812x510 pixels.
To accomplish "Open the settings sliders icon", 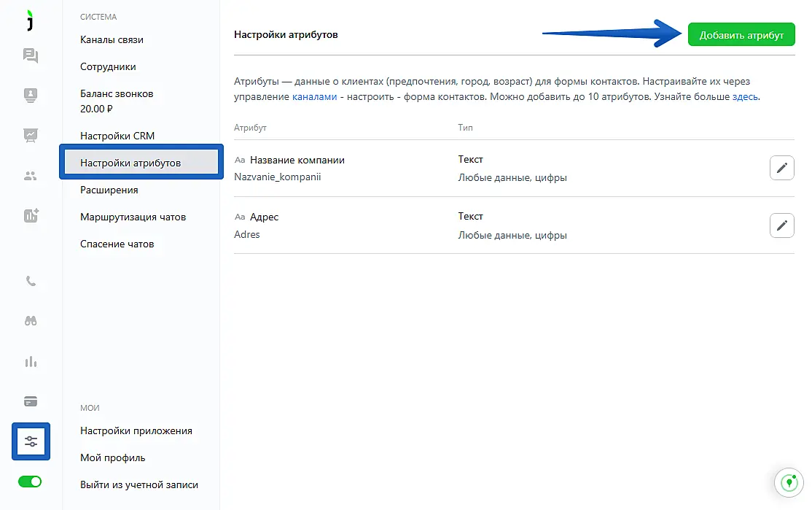I will [x=31, y=441].
